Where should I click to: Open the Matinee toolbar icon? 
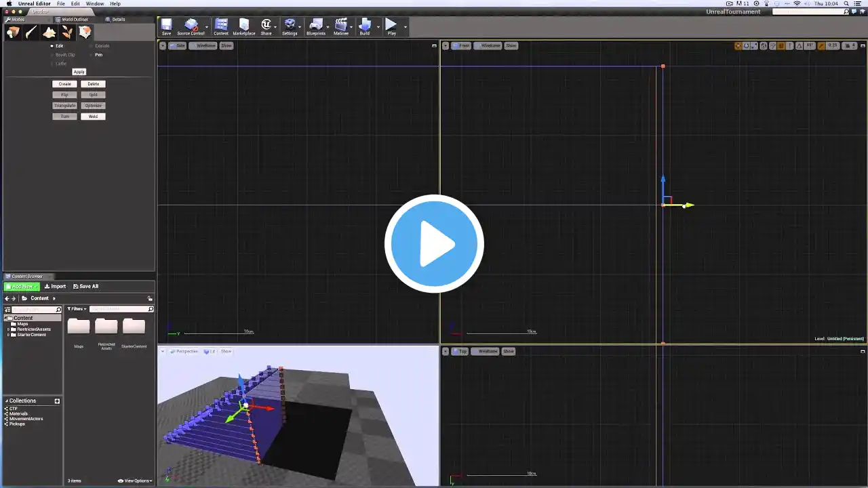(340, 26)
